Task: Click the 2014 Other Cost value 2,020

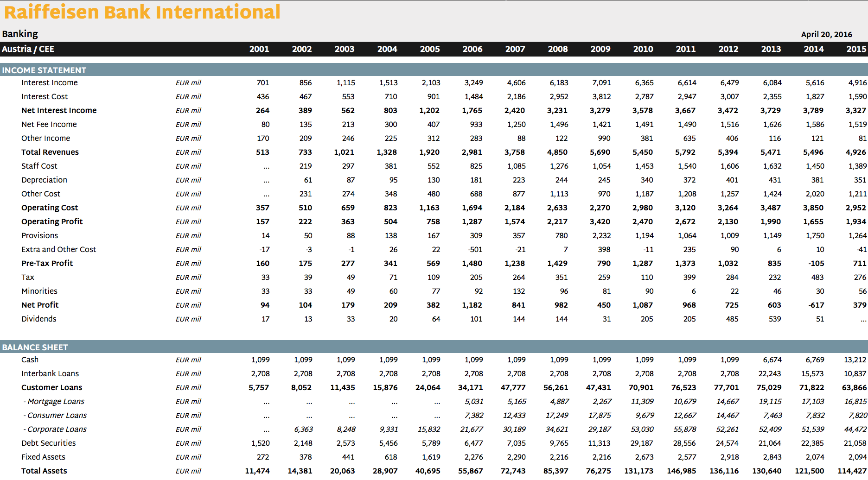Action: tap(815, 194)
